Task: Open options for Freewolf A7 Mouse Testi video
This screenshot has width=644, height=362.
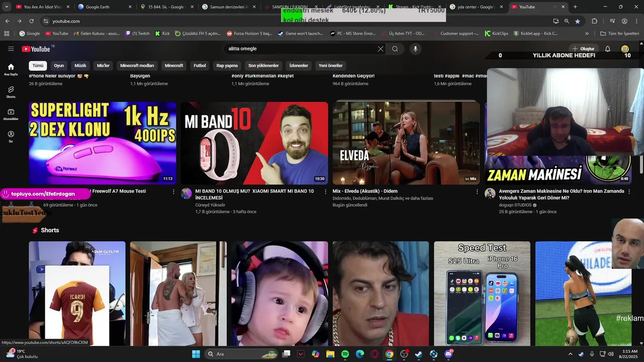Action: point(174,192)
